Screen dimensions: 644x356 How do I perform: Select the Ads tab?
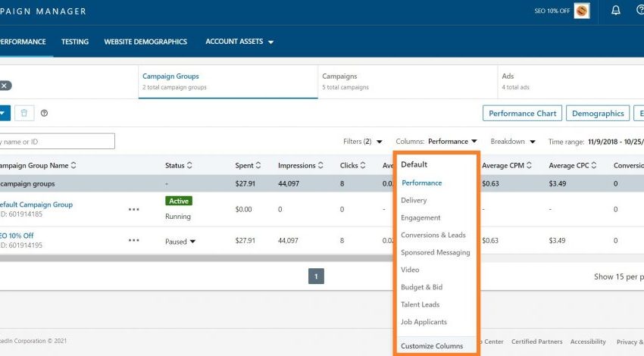click(x=571, y=81)
